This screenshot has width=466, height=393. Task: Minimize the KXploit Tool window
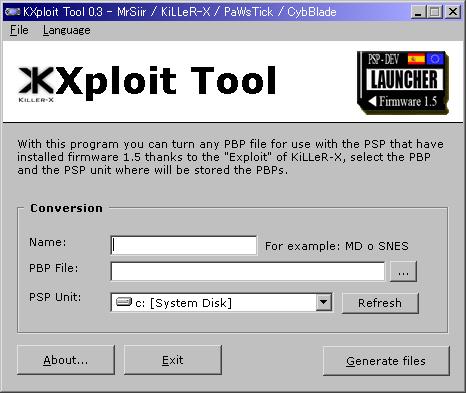[x=418, y=12]
